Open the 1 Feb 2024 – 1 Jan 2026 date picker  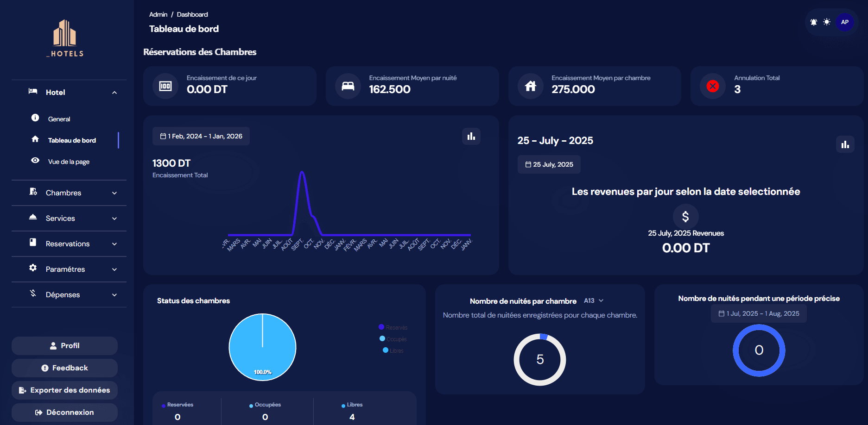[201, 136]
